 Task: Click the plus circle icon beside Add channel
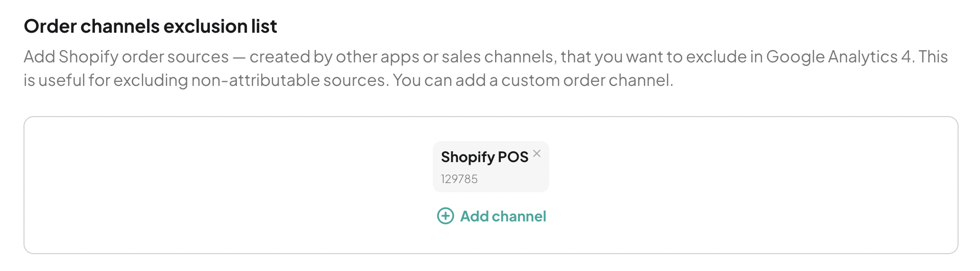[446, 216]
